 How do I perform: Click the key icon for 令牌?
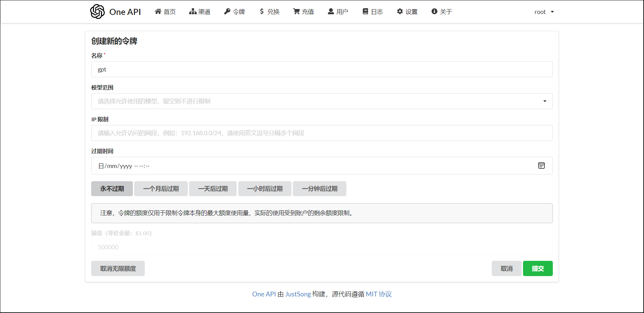[x=227, y=12]
